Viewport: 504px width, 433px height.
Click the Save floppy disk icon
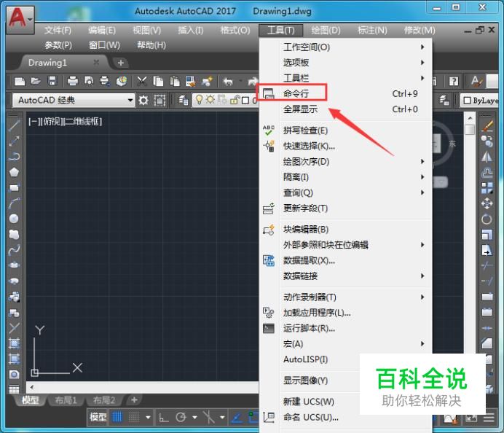pos(52,81)
